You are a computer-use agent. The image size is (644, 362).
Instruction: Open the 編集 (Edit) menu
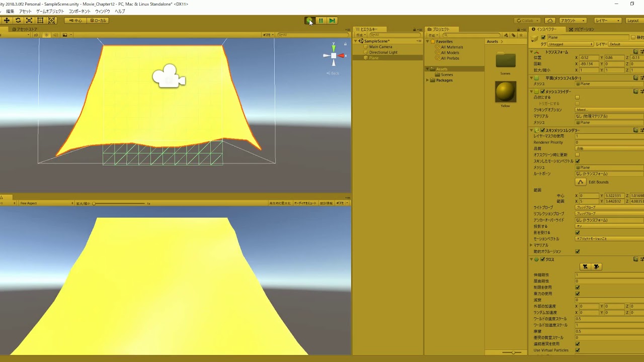pos(10,11)
